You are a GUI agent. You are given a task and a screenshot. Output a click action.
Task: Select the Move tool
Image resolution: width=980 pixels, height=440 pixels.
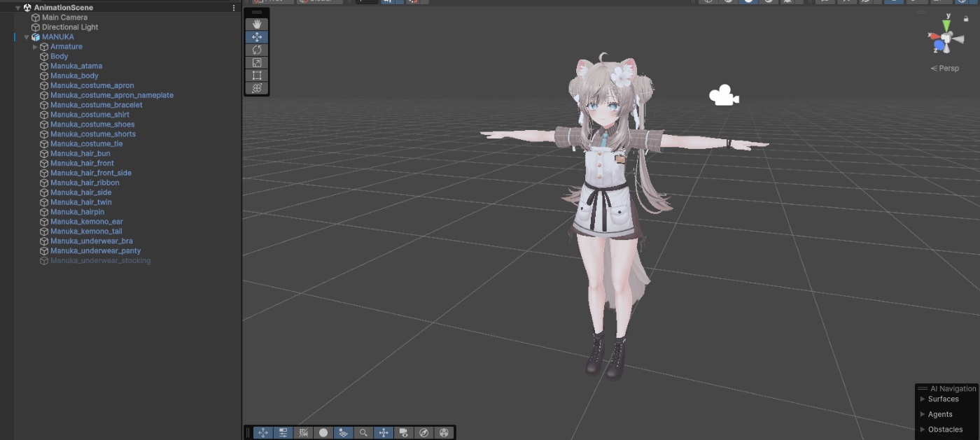coord(257,37)
